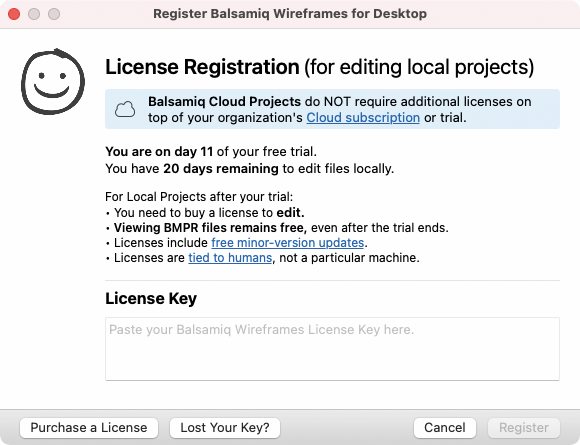Screen dimensions: 580x445
Task: Cancel the license registration dialog
Action: 445,428
